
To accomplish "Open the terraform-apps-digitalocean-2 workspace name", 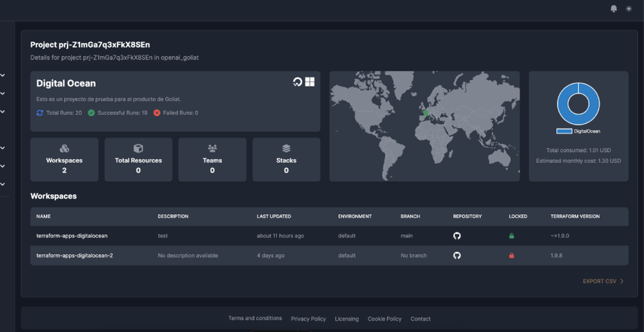I will (x=75, y=256).
